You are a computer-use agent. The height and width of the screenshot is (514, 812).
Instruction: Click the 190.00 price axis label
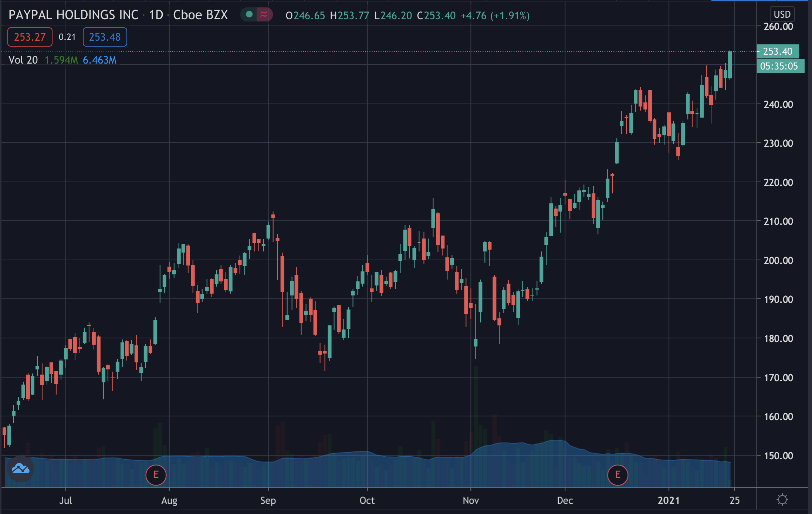pyautogui.click(x=778, y=299)
